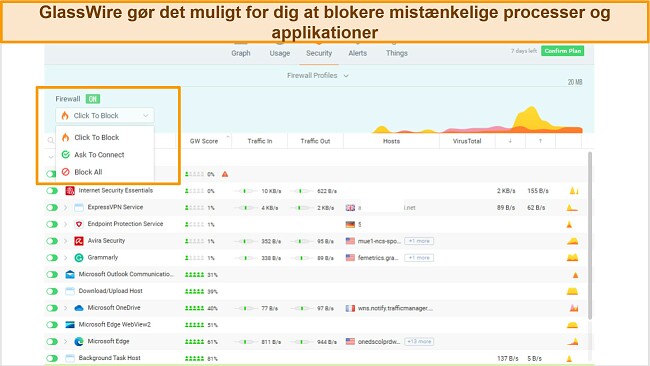Click the Microsoft Edge browser icon
Image resolution: width=650 pixels, height=366 pixels.
[79, 342]
